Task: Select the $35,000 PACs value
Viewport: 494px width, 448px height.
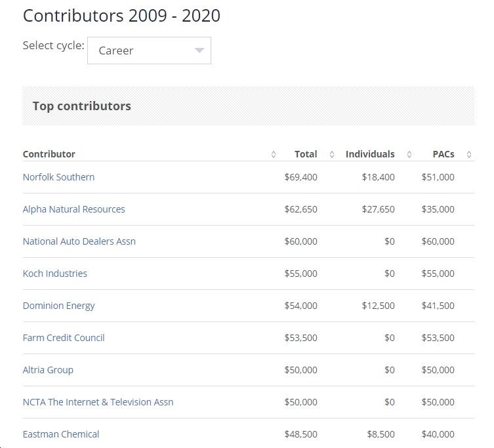Action: pos(438,209)
